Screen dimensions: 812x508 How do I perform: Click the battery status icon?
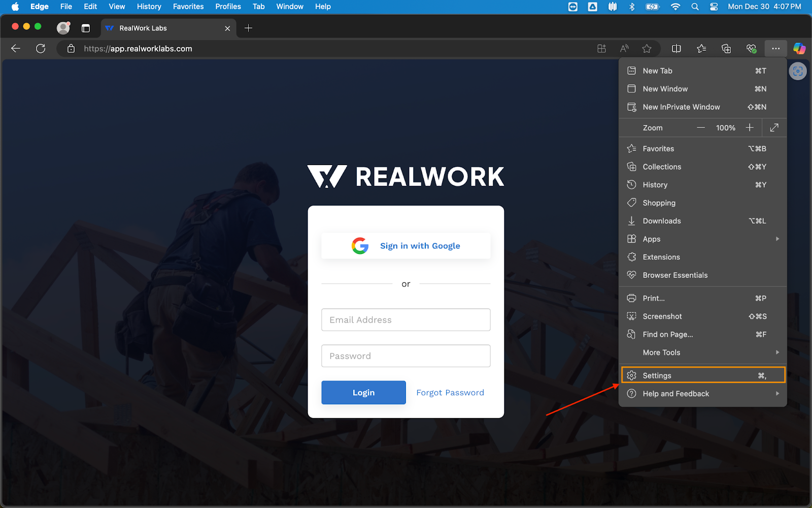point(652,7)
